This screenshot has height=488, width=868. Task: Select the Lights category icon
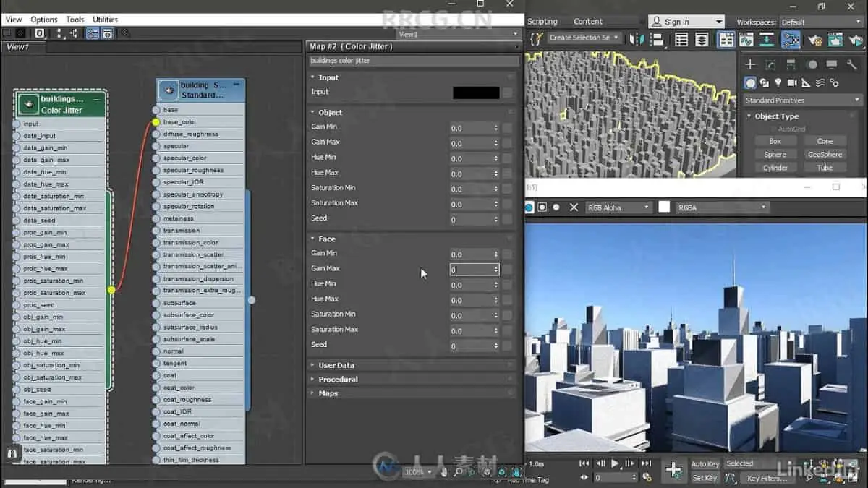(778, 83)
